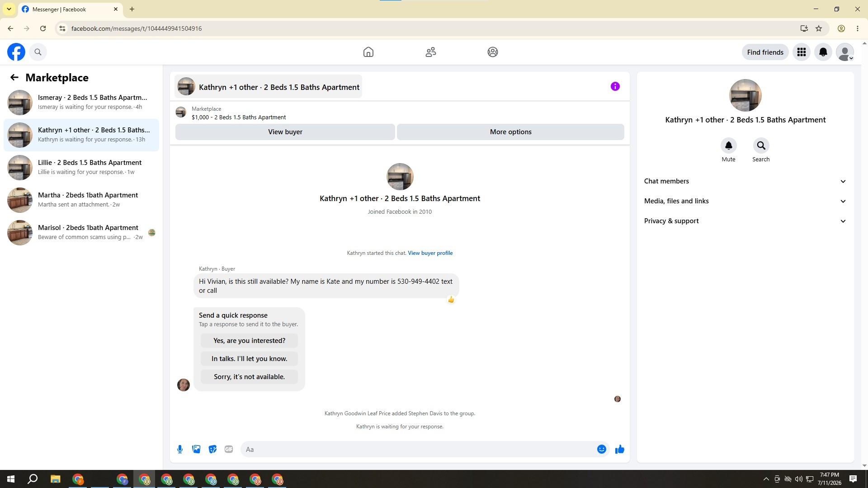Click the seen-by avatar below the quick responses

pyautogui.click(x=618, y=399)
